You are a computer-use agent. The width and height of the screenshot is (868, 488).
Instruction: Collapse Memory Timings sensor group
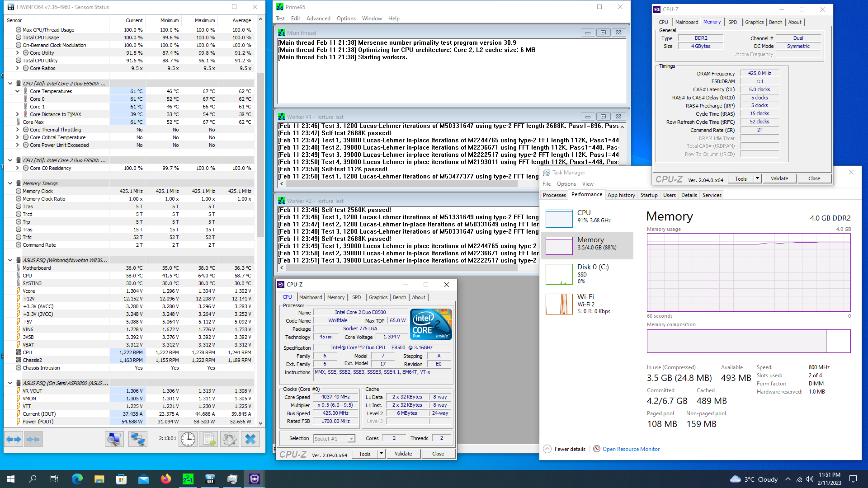tap(10, 183)
